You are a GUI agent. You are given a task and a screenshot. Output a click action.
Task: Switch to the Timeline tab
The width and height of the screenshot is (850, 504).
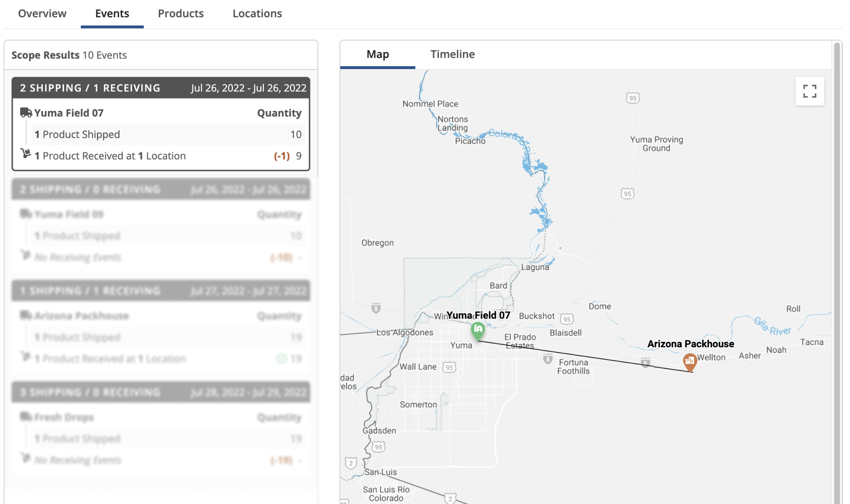(452, 54)
